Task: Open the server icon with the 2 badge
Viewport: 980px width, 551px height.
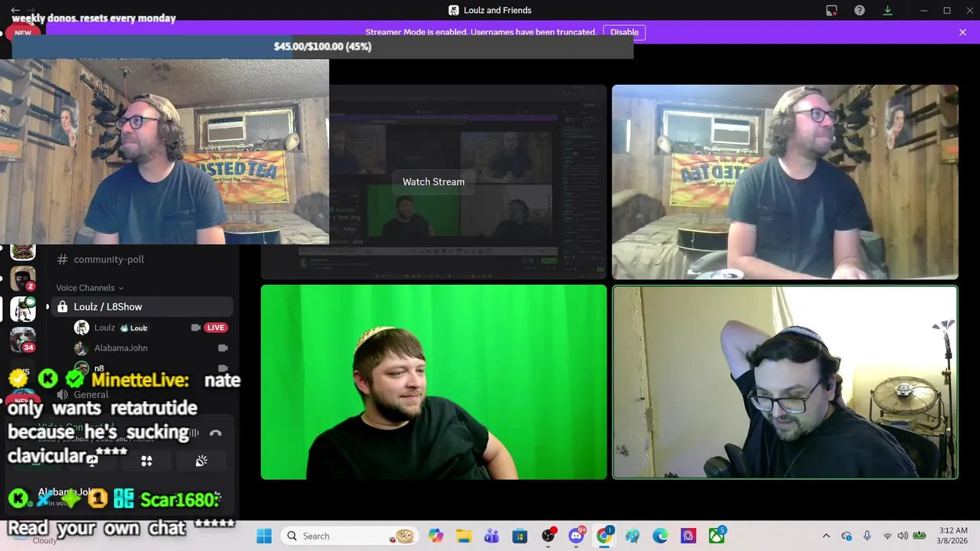Action: pos(23,278)
